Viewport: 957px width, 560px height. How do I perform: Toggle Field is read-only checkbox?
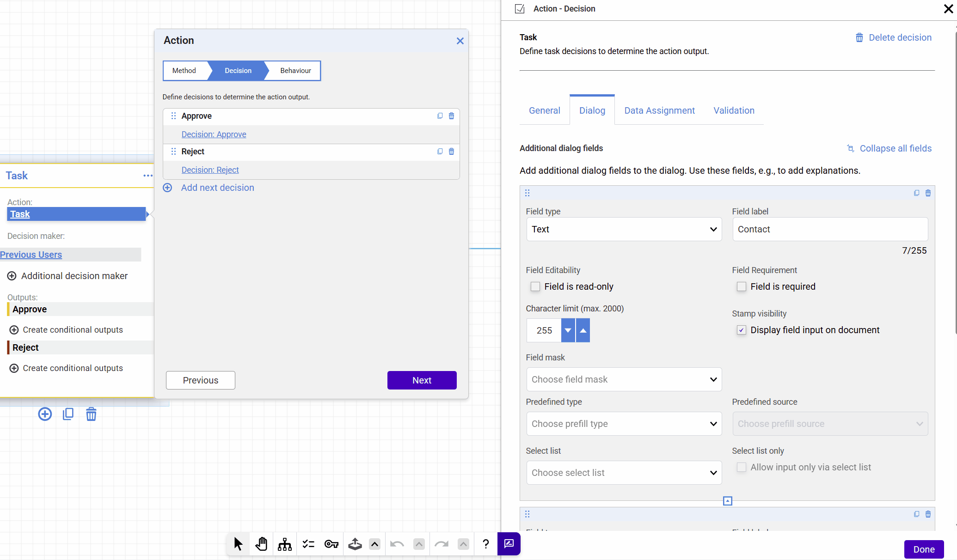coord(535,286)
